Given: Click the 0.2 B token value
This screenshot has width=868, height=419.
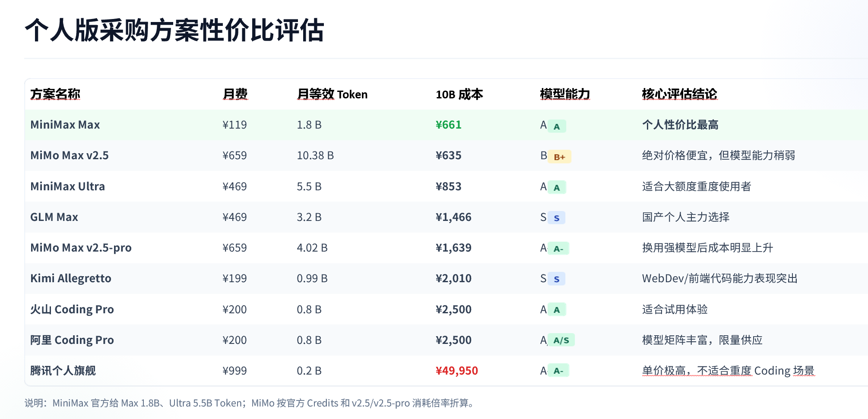Looking at the screenshot, I should tap(309, 371).
